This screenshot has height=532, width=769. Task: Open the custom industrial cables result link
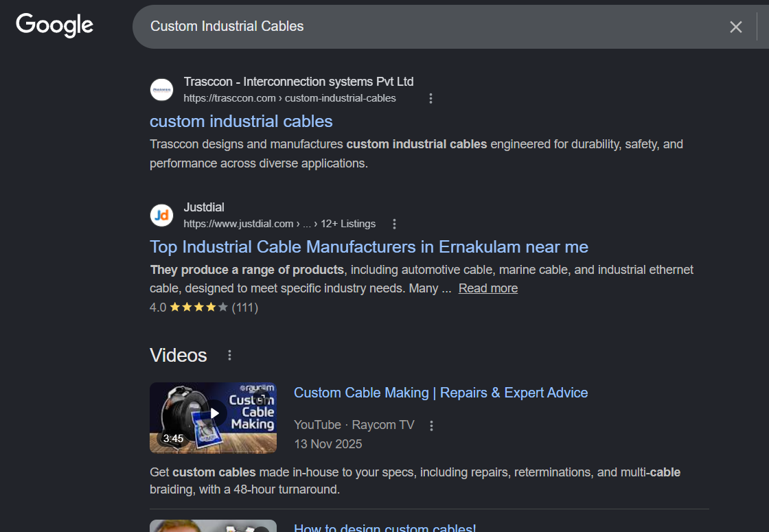point(241,121)
